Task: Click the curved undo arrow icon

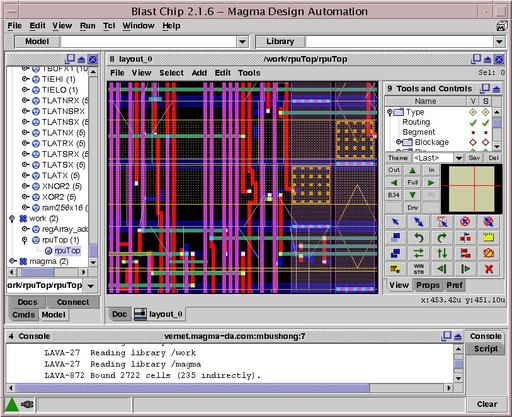Action: [419, 238]
